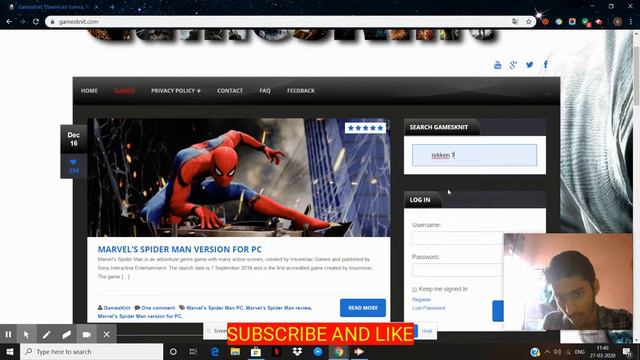Image resolution: width=640 pixels, height=360 pixels.
Task: Open the volume control in tray
Action: point(558,352)
